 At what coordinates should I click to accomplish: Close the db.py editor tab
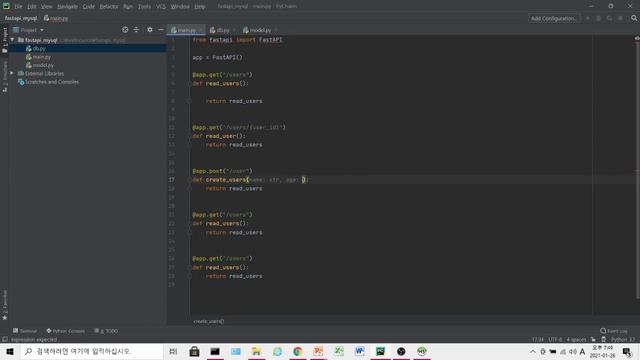(234, 30)
